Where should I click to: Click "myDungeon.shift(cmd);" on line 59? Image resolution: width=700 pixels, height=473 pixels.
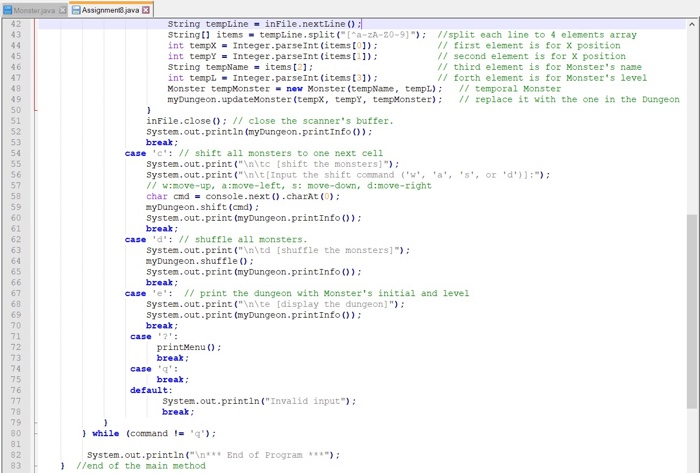tap(202, 207)
